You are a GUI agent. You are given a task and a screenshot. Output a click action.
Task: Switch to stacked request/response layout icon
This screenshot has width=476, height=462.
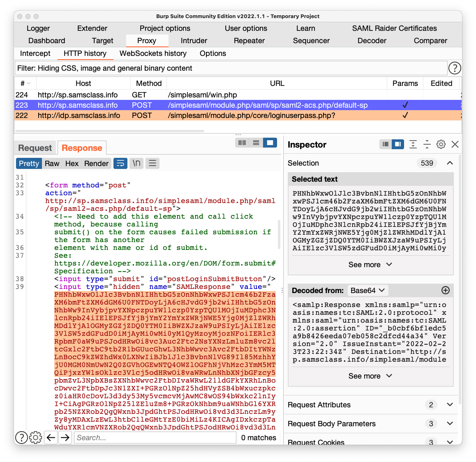256,143
